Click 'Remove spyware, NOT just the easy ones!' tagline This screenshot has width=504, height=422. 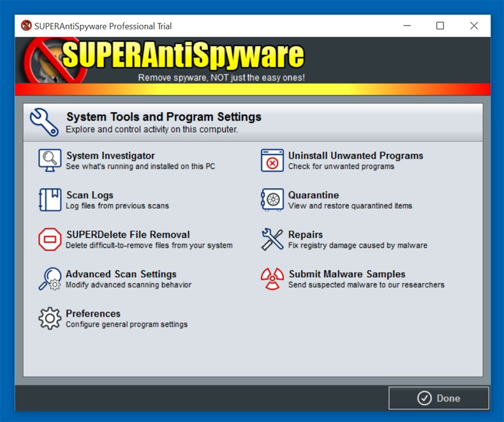pos(221,77)
